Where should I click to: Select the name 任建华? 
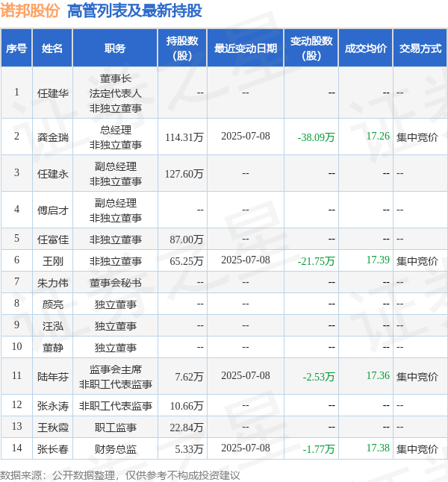coord(52,93)
